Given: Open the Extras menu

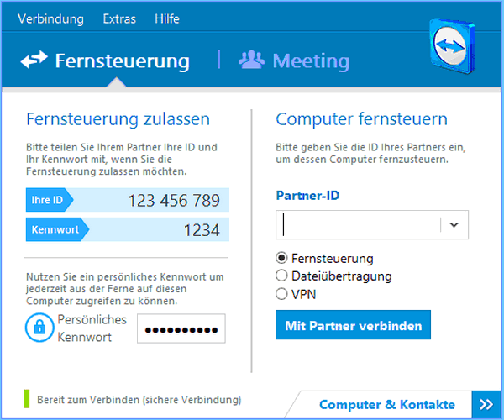Looking at the screenshot, I should tap(119, 18).
